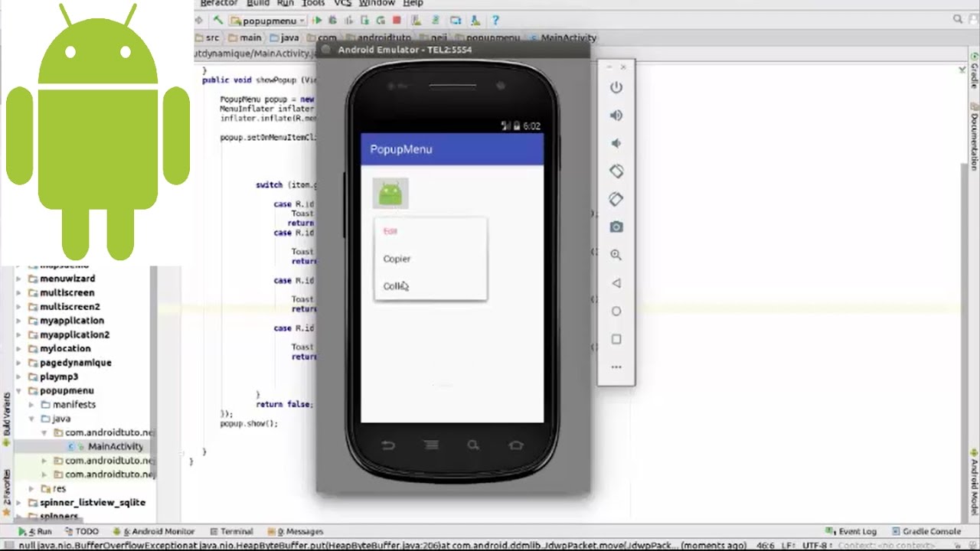Open the popupmenu run configuration dropdown
The width and height of the screenshot is (980, 551).
268,21
